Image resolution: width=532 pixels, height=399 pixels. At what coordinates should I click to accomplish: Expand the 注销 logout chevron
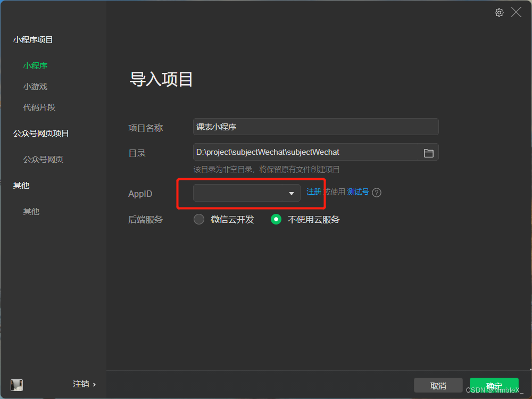94,385
